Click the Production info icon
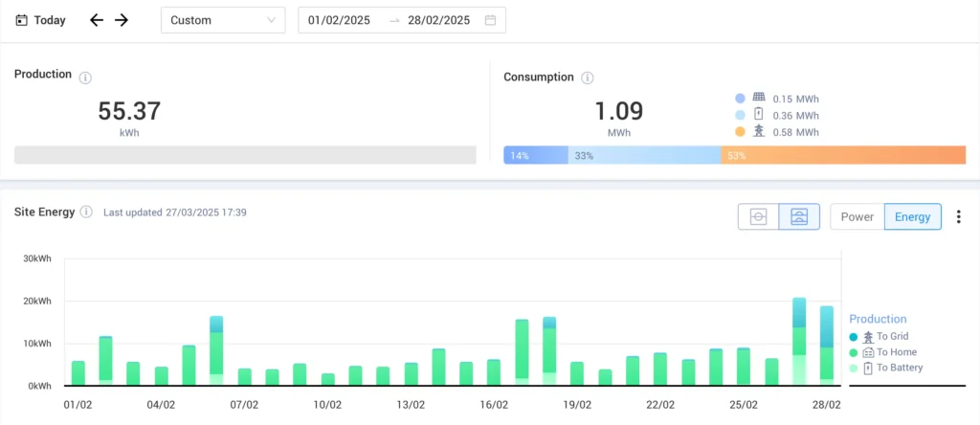Screen dimensions: 980x425 point(85,78)
